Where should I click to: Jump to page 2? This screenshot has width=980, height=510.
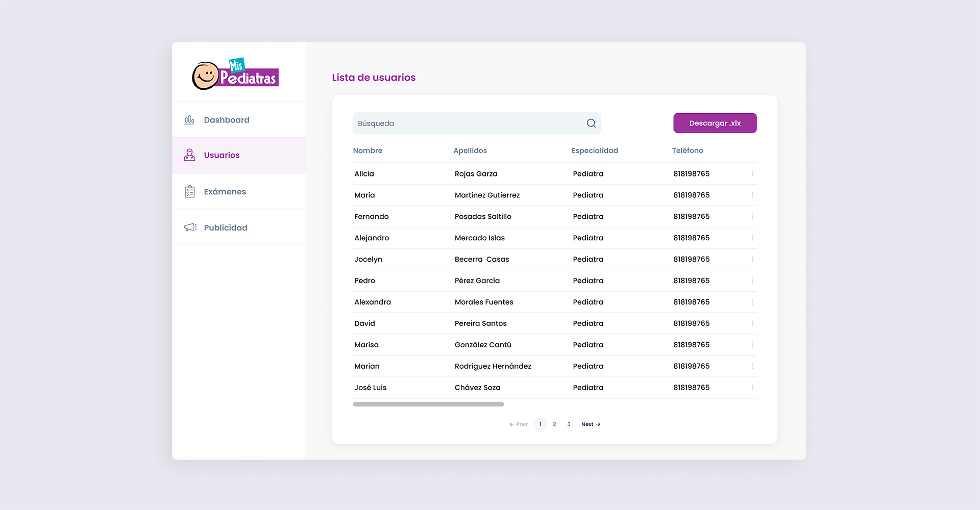click(554, 424)
